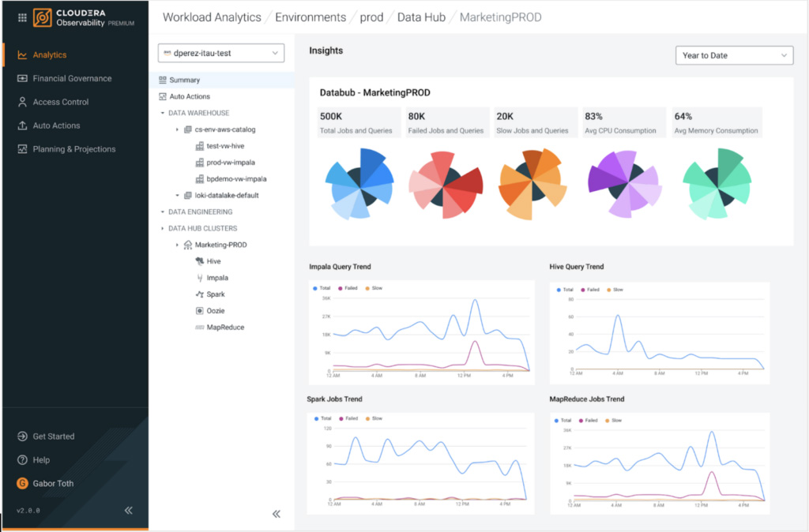Collapse the environment tree panel
This screenshot has width=809, height=532.
(277, 514)
